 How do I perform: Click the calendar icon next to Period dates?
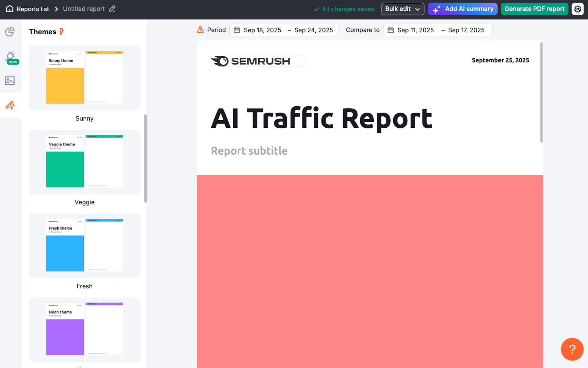(x=236, y=30)
